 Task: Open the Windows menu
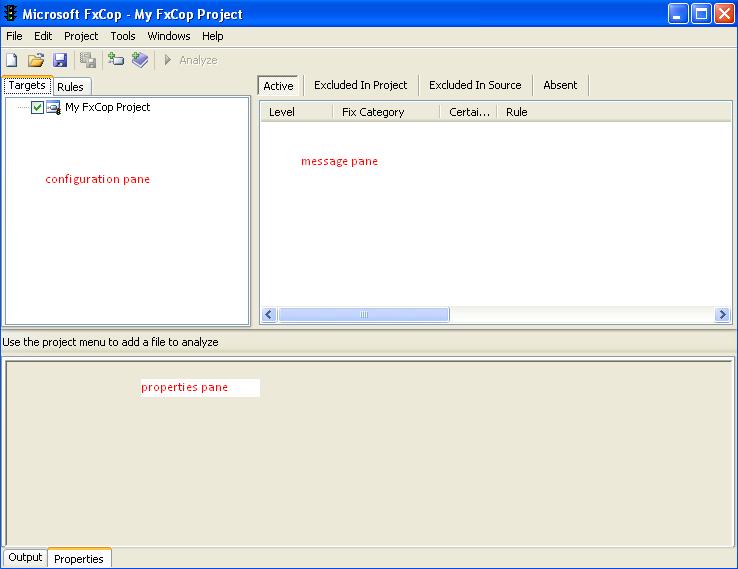(x=169, y=36)
